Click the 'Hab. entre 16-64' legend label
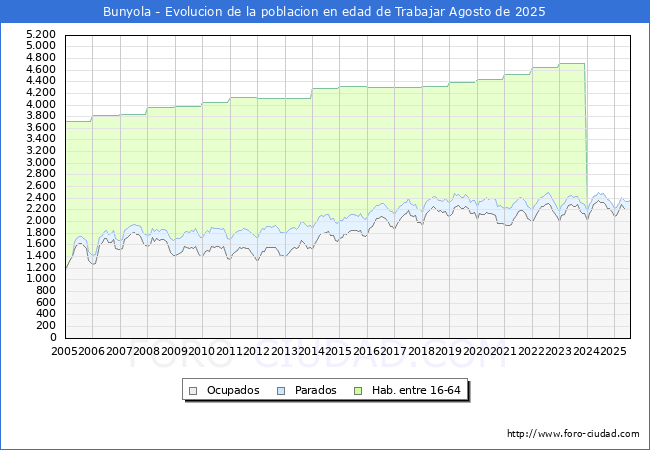The image size is (650, 450). coord(416,390)
